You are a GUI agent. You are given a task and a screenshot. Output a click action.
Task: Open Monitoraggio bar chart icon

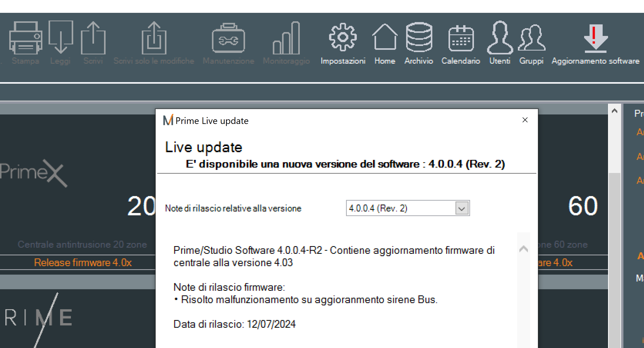286,38
